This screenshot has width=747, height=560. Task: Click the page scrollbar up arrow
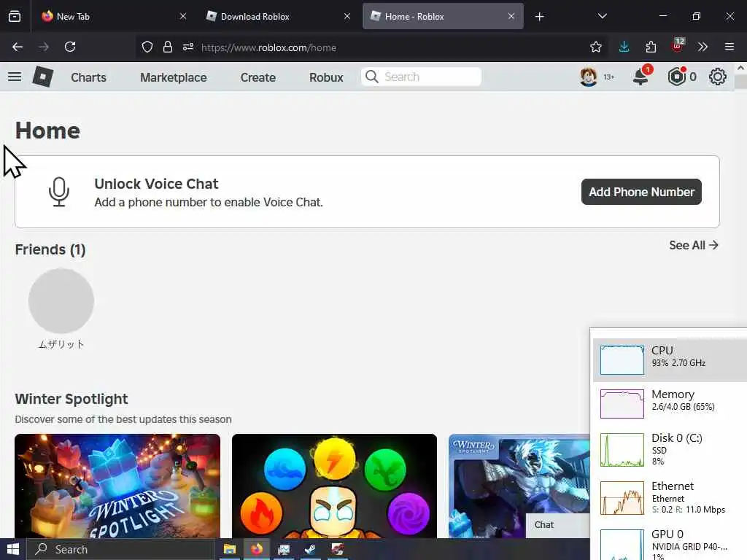pyautogui.click(x=740, y=68)
